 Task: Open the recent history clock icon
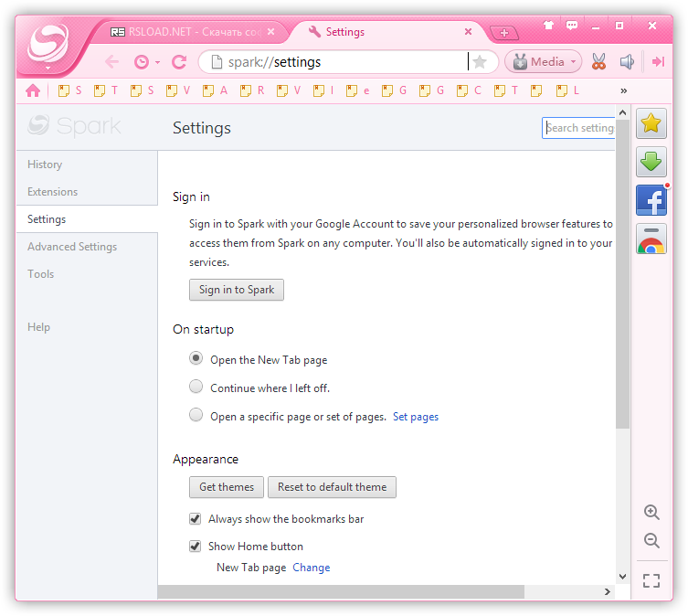pyautogui.click(x=142, y=62)
